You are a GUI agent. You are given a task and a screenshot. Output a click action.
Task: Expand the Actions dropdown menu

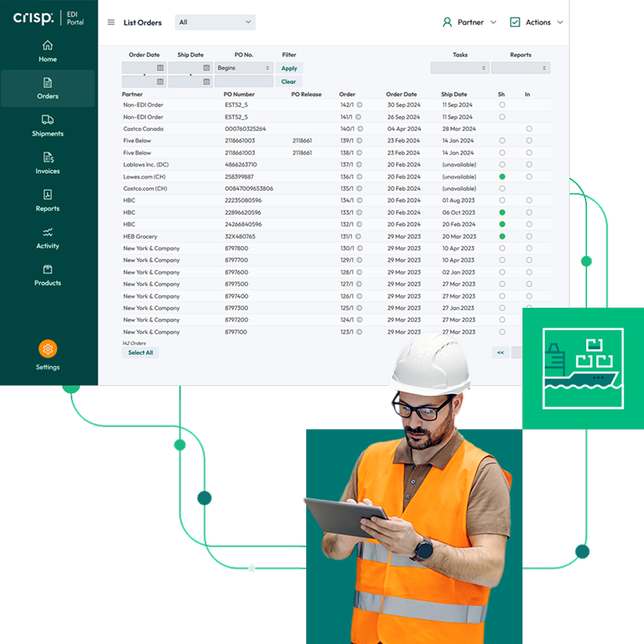tap(536, 23)
